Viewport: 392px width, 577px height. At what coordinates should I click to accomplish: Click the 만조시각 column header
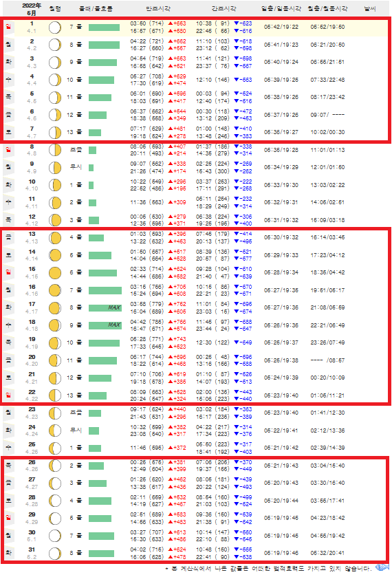pyautogui.click(x=158, y=8)
